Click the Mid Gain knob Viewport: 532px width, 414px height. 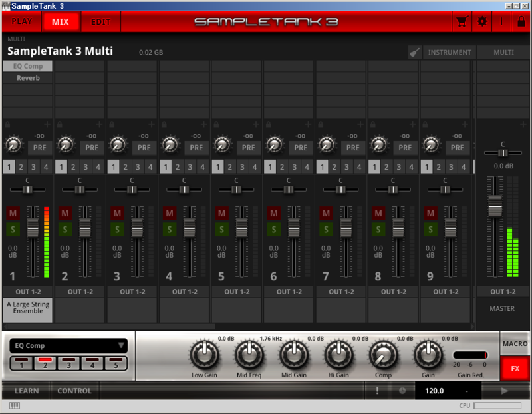pos(294,355)
